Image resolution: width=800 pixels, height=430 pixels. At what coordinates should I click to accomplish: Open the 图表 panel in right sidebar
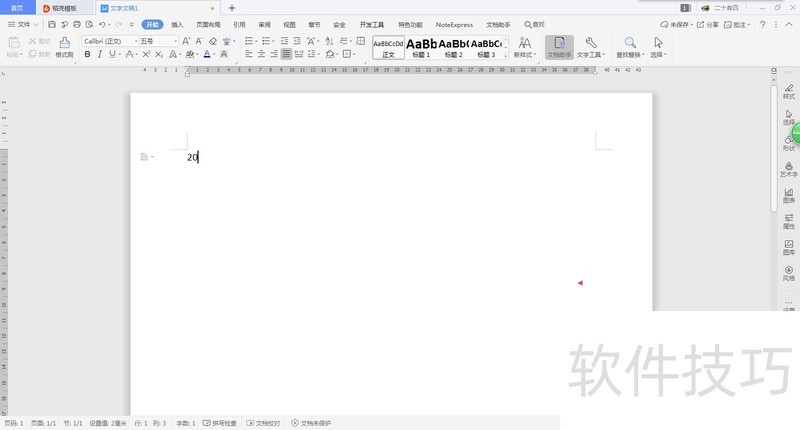tap(789, 195)
